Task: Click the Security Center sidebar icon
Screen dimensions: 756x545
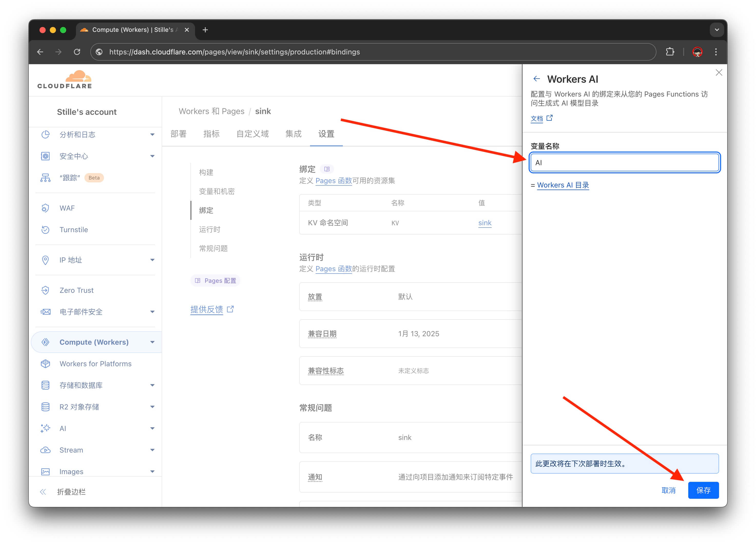Action: [x=45, y=156]
